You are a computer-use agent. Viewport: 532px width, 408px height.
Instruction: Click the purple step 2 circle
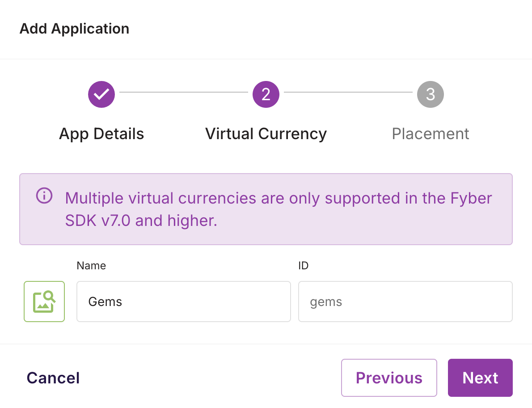(266, 94)
